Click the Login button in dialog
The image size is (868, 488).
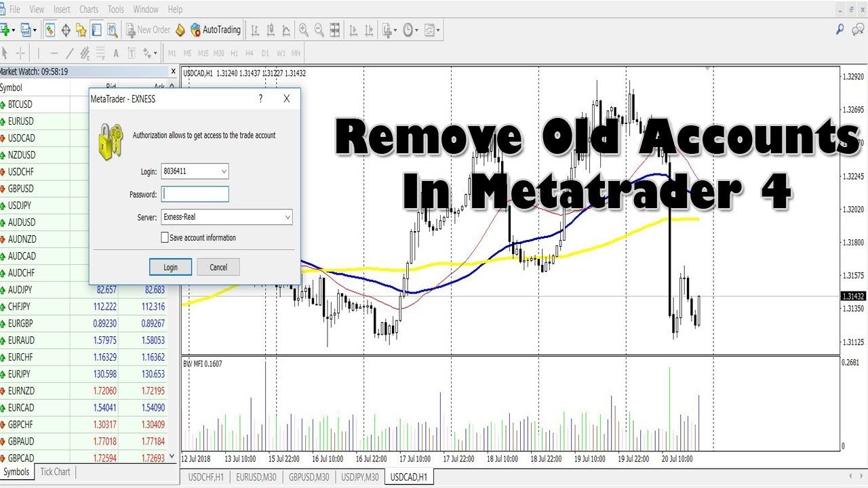point(170,267)
